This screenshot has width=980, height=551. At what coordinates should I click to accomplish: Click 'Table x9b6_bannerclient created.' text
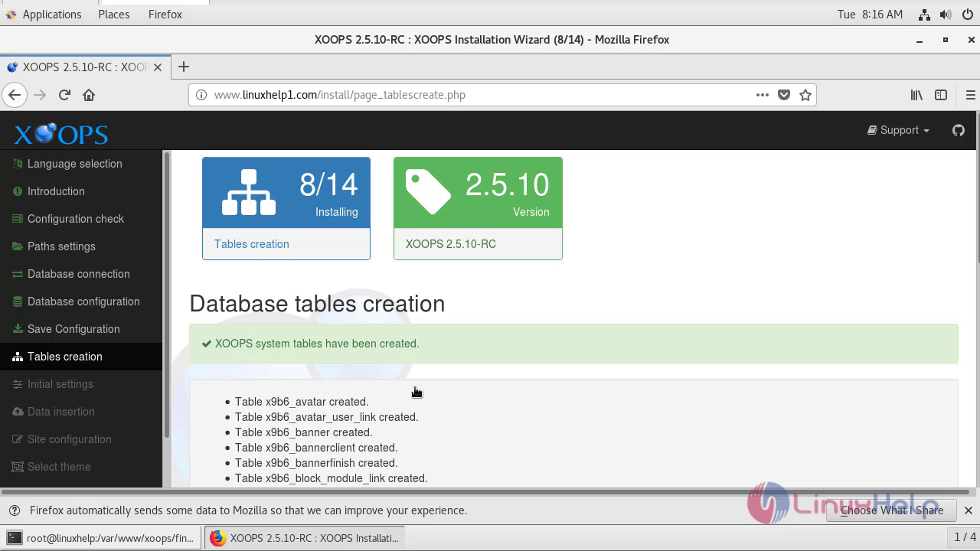pyautogui.click(x=316, y=448)
